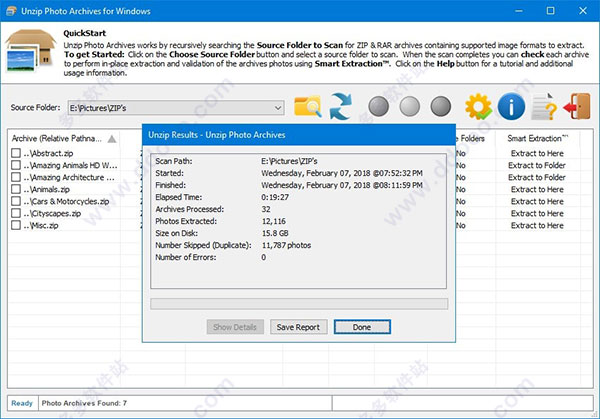Click the Done button
Viewport: 600px width, 419px height.
pos(362,327)
